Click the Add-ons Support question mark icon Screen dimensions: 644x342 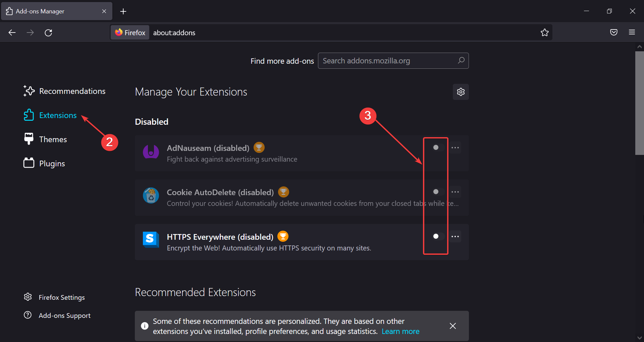point(28,315)
